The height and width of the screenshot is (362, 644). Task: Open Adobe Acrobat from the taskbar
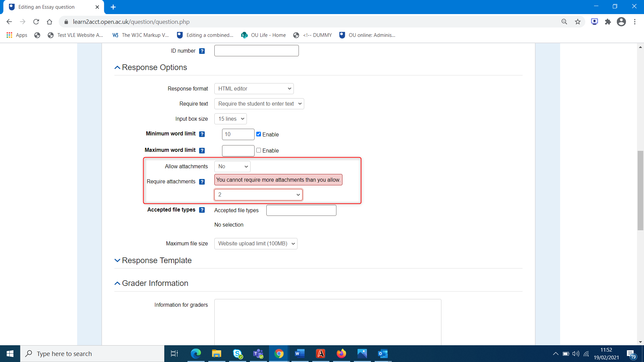321,354
